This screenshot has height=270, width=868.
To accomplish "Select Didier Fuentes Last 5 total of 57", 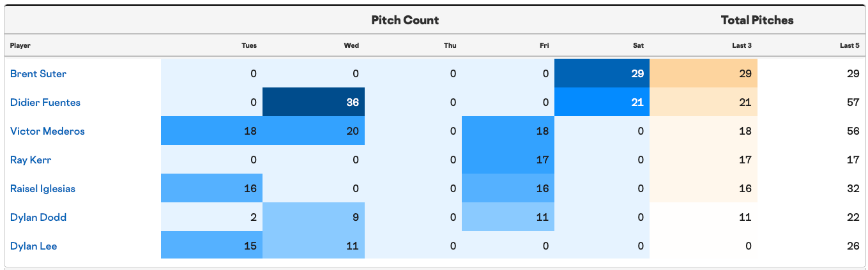I will pos(853,102).
